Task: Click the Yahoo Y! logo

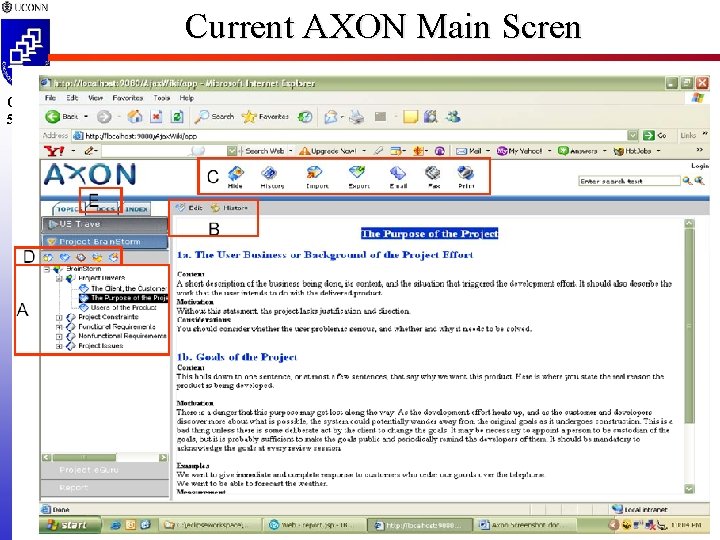Action: (x=54, y=151)
